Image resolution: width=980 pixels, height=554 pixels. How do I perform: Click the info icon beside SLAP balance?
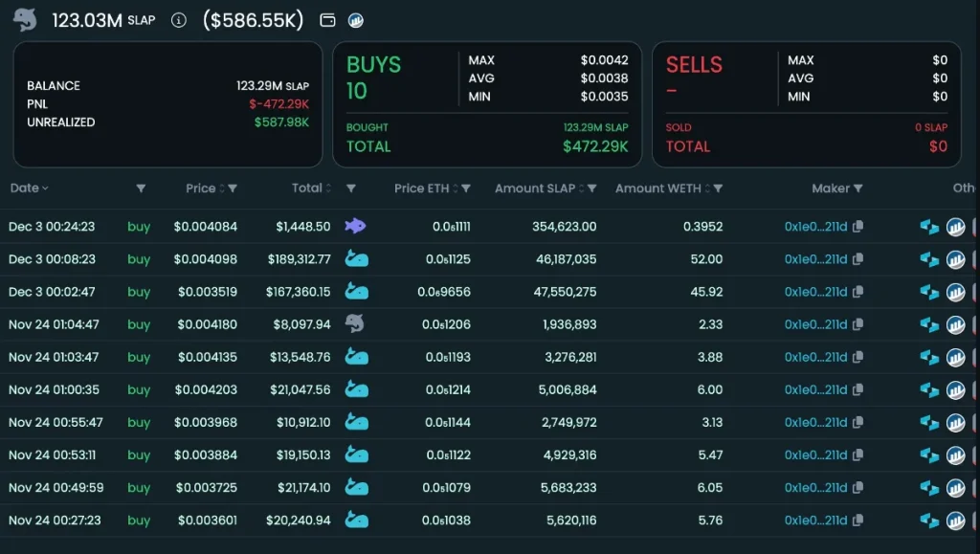(x=179, y=21)
